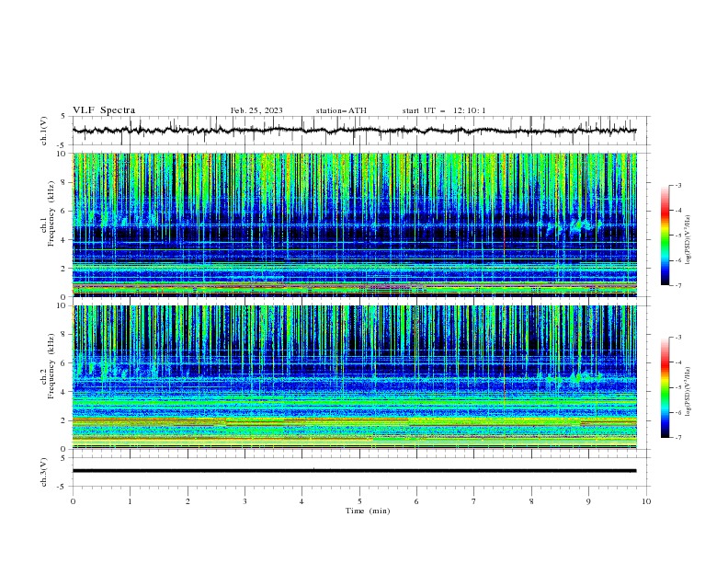Click the "VLF Spectra" title text

104,110
